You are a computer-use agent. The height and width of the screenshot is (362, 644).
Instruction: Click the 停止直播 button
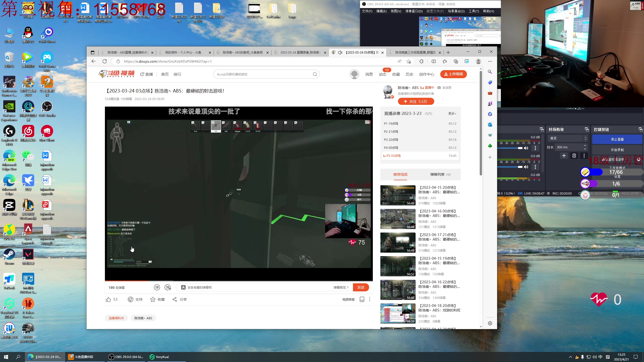617,139
